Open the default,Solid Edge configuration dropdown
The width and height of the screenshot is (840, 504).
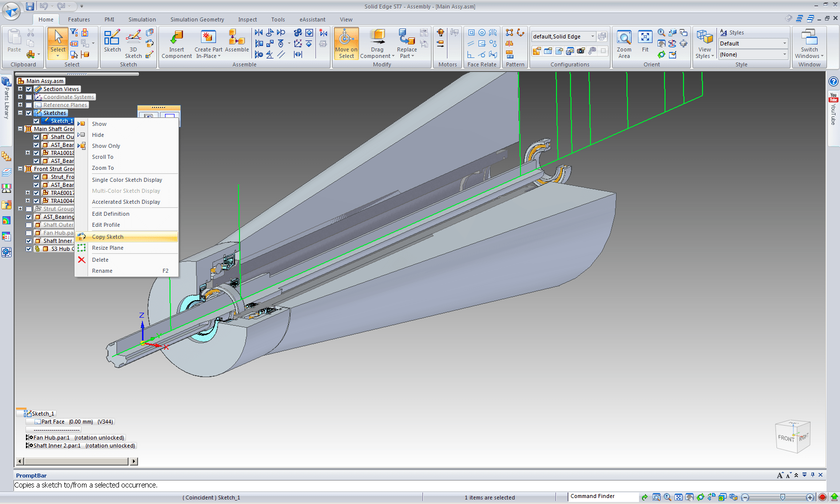593,36
